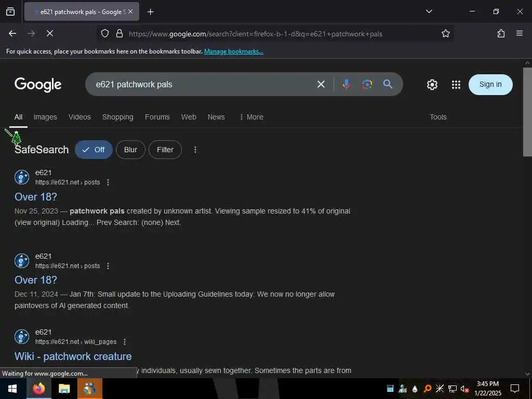
Task: Open first result Over 18? from Nov 25, 2023
Action: (36, 197)
